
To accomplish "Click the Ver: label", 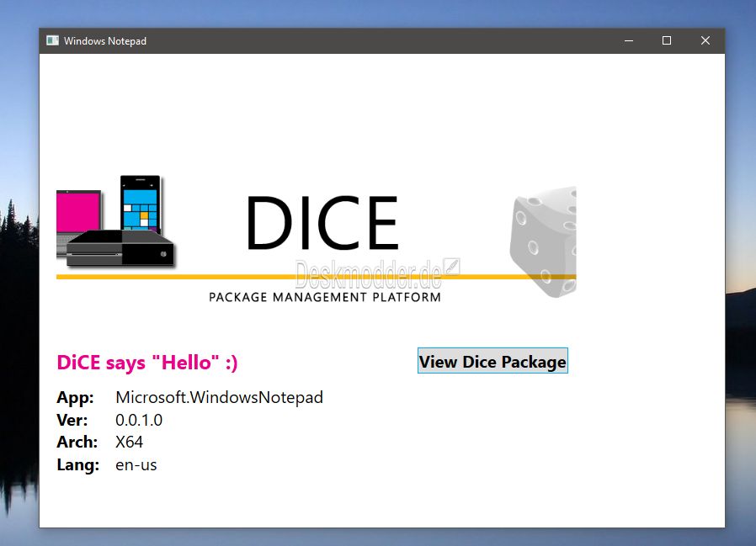I will [72, 420].
